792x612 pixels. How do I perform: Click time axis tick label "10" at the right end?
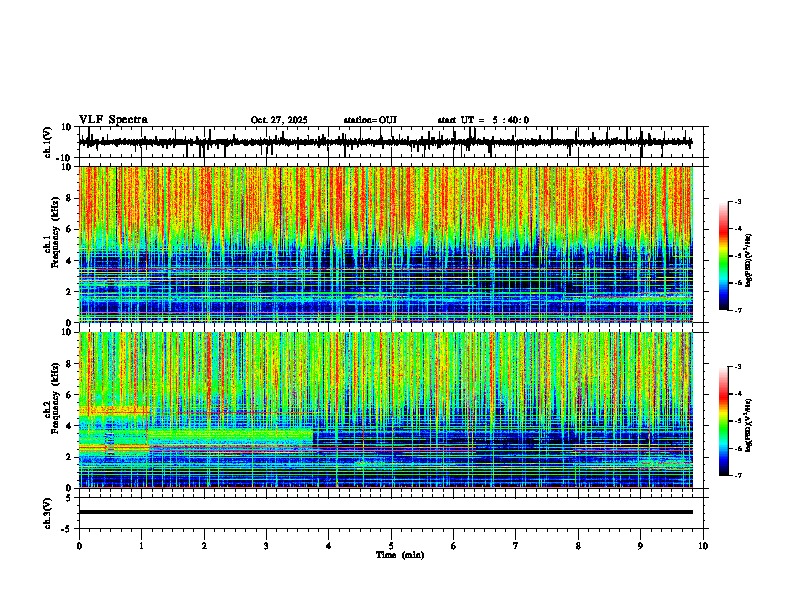(x=703, y=546)
